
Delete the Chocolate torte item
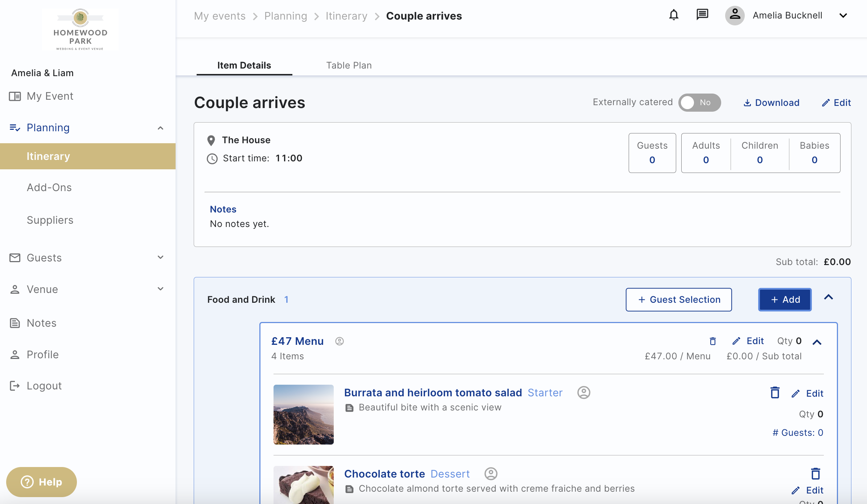(x=815, y=474)
